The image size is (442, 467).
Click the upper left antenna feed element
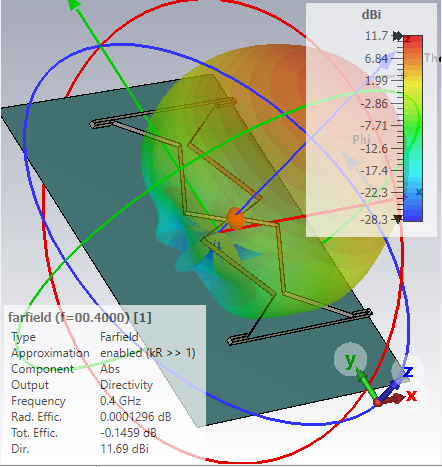coord(101,124)
